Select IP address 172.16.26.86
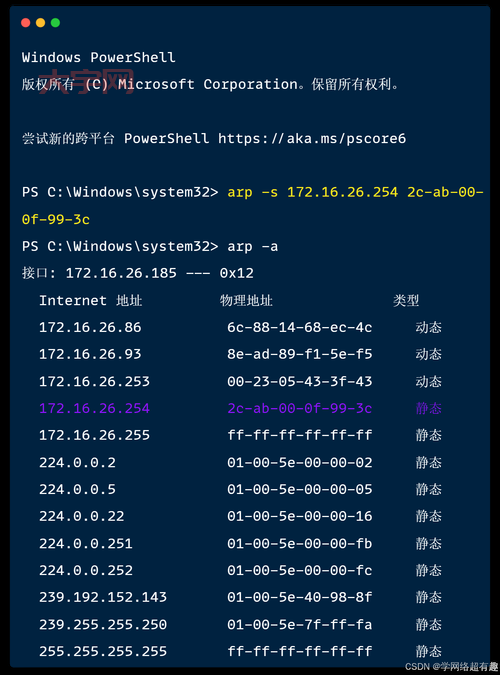The height and width of the screenshot is (675, 500). [x=90, y=327]
